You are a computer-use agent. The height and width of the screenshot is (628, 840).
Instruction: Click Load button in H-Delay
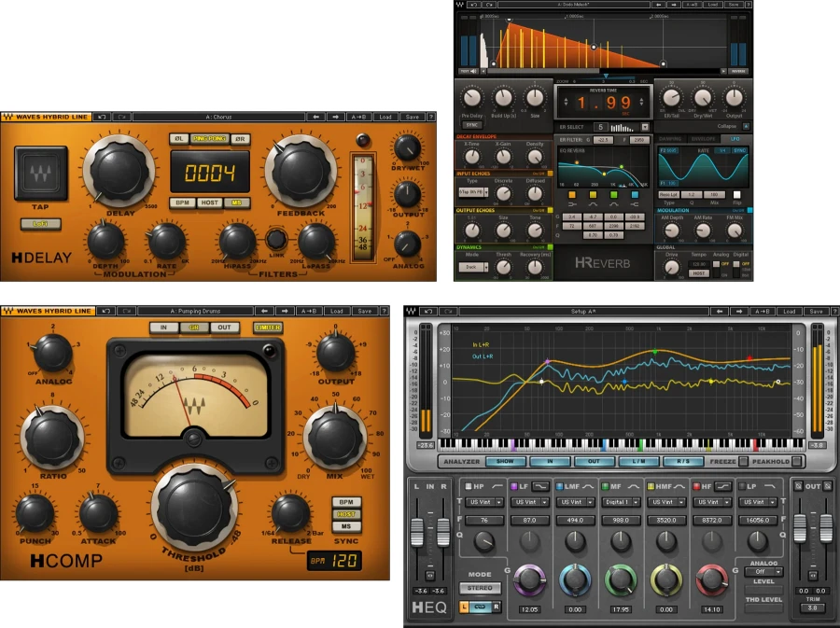pyautogui.click(x=385, y=117)
